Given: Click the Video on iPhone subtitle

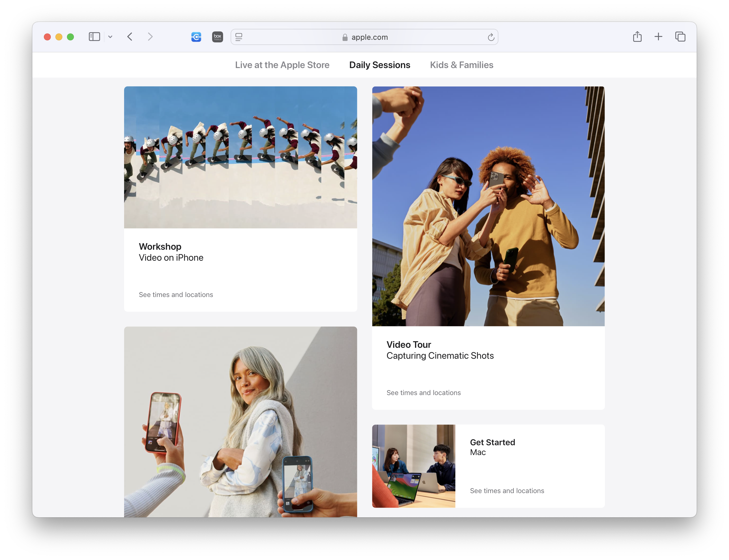Looking at the screenshot, I should tap(171, 258).
